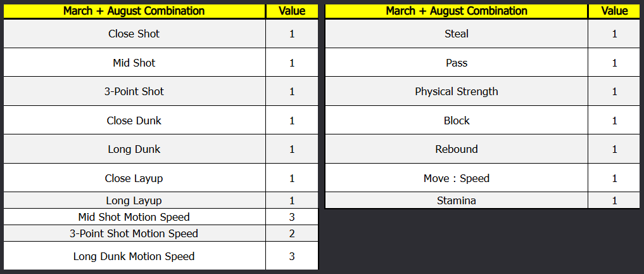
Task: Click the Close Shot cell
Action: [134, 34]
